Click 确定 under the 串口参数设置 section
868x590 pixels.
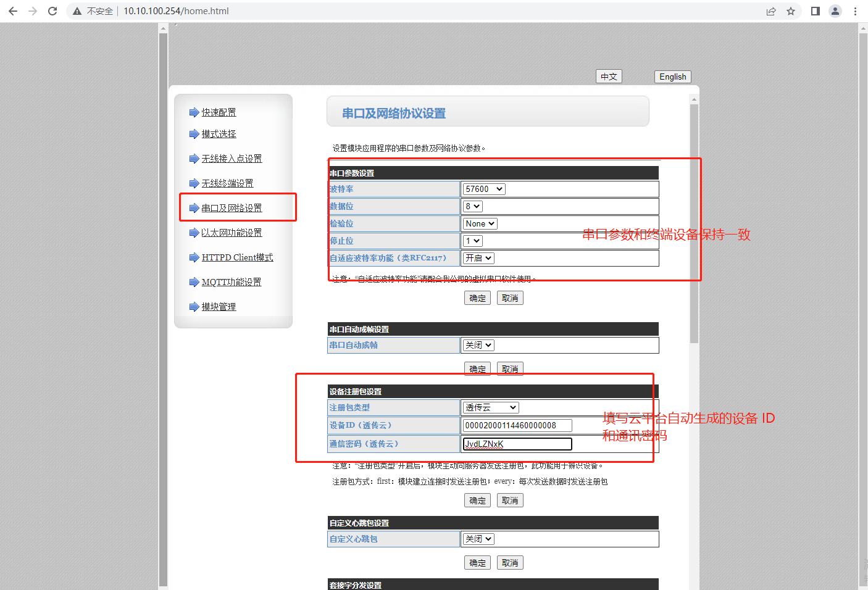[x=477, y=298]
